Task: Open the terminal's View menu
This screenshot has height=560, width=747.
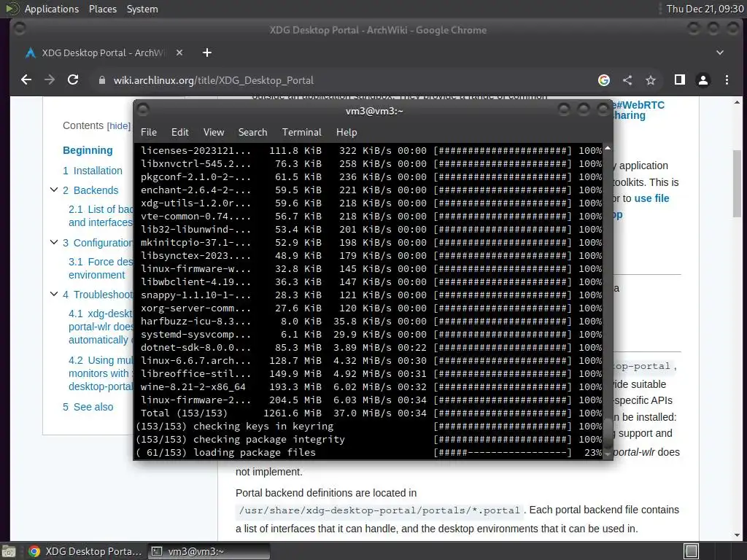Action: click(x=214, y=133)
